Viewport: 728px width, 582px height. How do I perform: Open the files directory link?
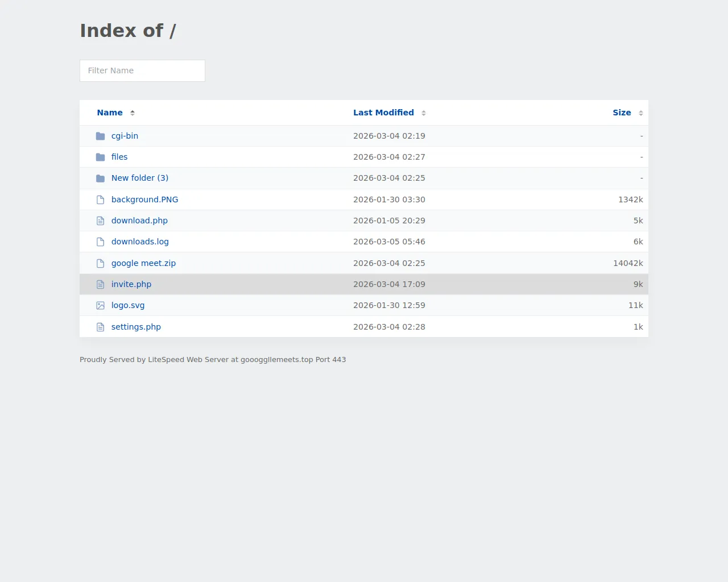pyautogui.click(x=119, y=157)
